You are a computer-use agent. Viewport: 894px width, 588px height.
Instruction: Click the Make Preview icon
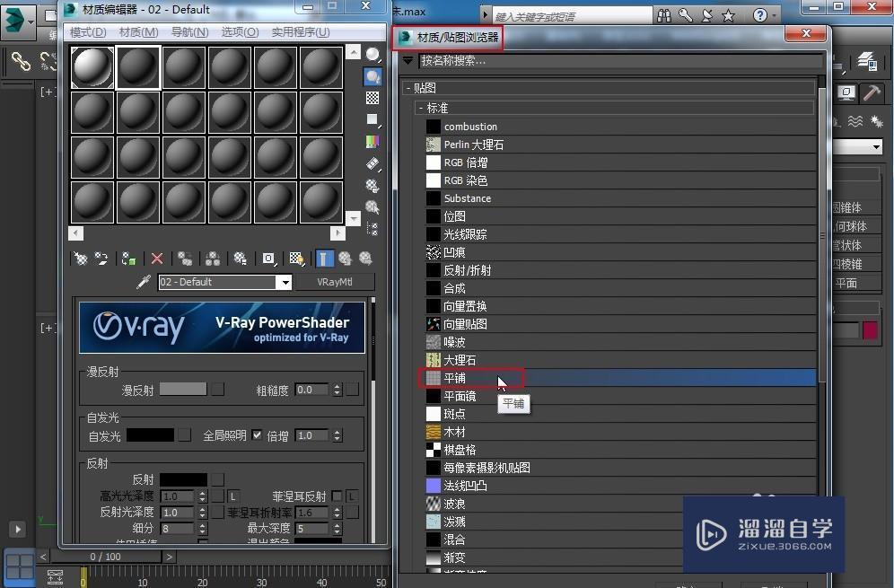(x=372, y=164)
